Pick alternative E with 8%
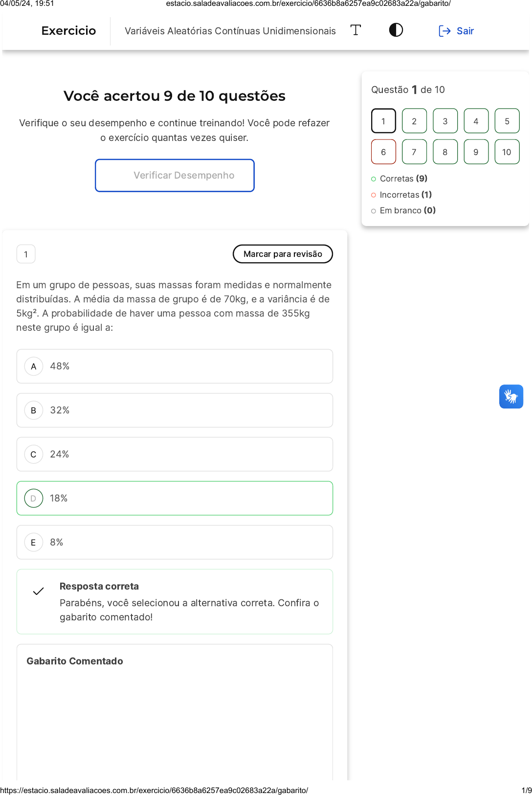 (x=175, y=543)
